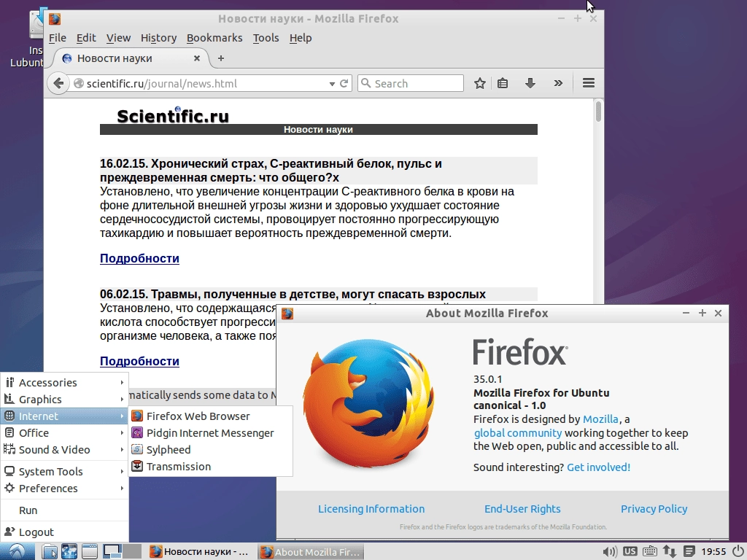Launch Pidgin Internet Messenger
The height and width of the screenshot is (560, 747).
[210, 433]
